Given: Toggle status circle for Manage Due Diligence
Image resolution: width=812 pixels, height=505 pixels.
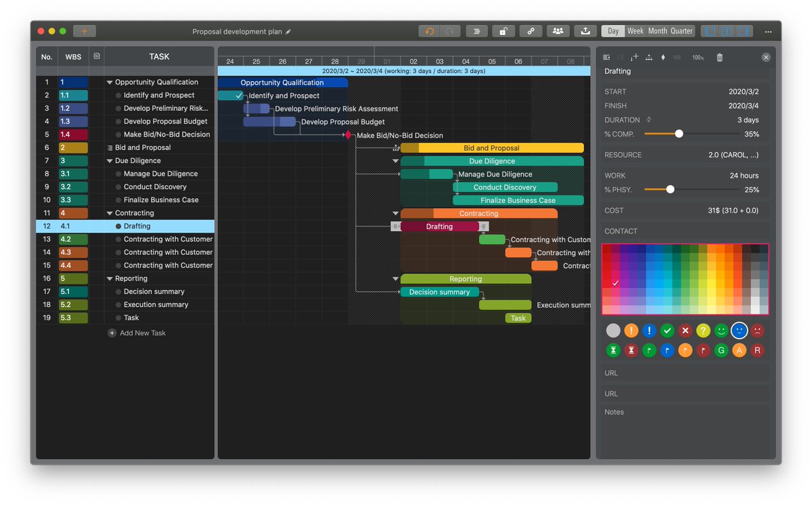Looking at the screenshot, I should point(118,174).
